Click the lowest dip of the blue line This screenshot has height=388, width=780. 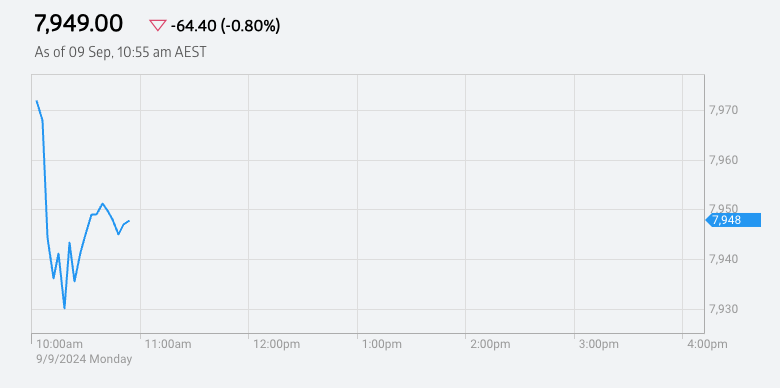(65, 308)
